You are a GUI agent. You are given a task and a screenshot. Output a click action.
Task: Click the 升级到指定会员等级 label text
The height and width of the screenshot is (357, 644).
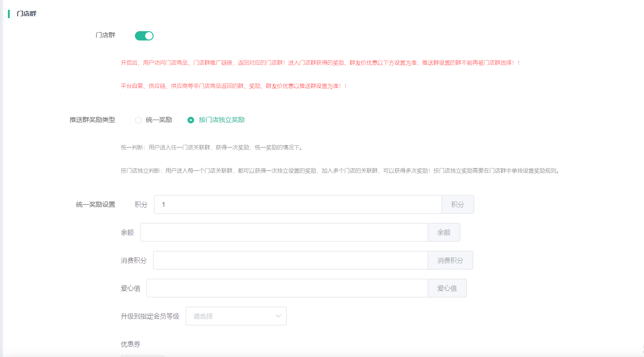tap(150, 316)
